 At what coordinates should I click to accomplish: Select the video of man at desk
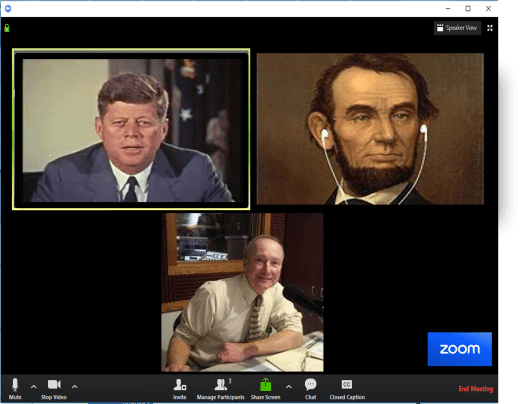(242, 292)
